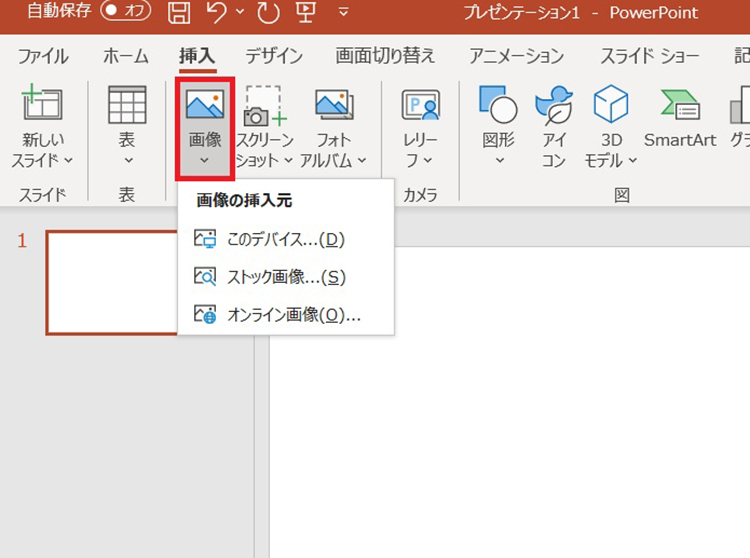Viewport: 750px width, 558px height.
Task: Open the Undo history dropdown arrow
Action: click(240, 11)
